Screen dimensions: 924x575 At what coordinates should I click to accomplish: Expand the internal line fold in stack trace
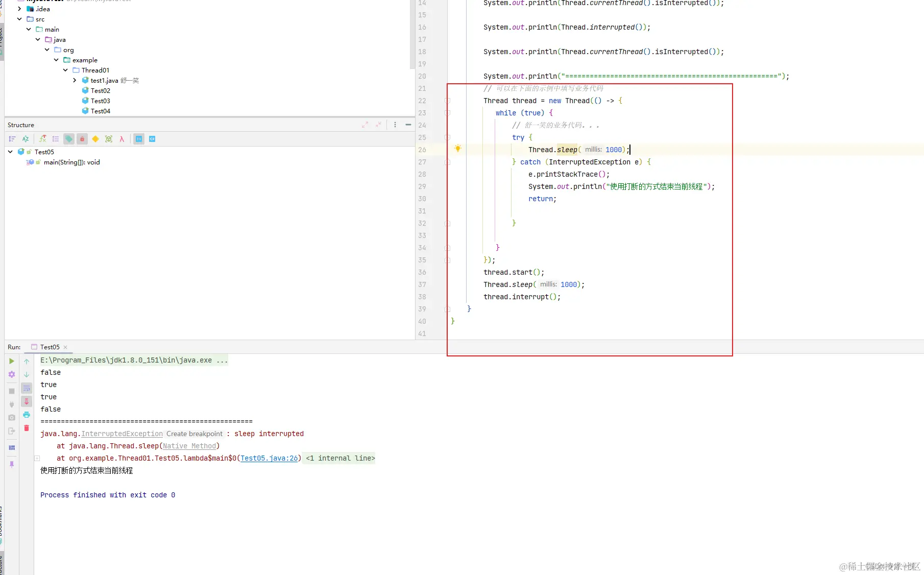(37, 458)
